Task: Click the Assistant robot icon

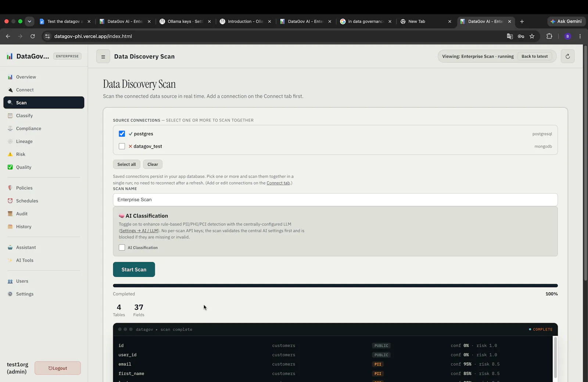Action: [10, 248]
